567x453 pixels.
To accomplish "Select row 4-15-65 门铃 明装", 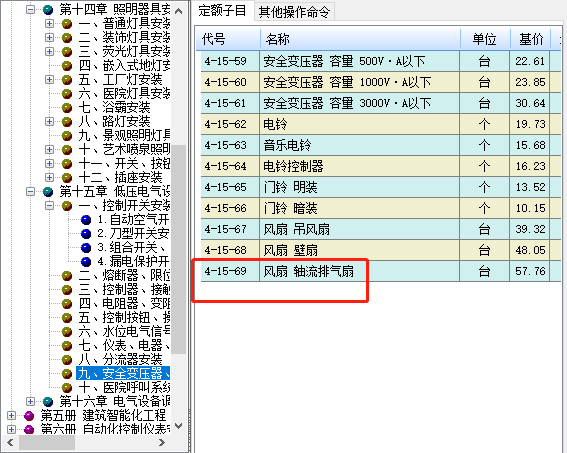I will coord(380,187).
